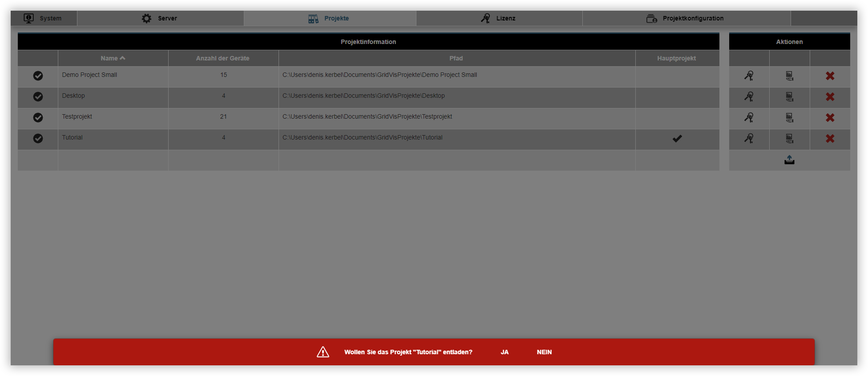Open the document icon in Desktop row
868x376 pixels.
point(790,97)
